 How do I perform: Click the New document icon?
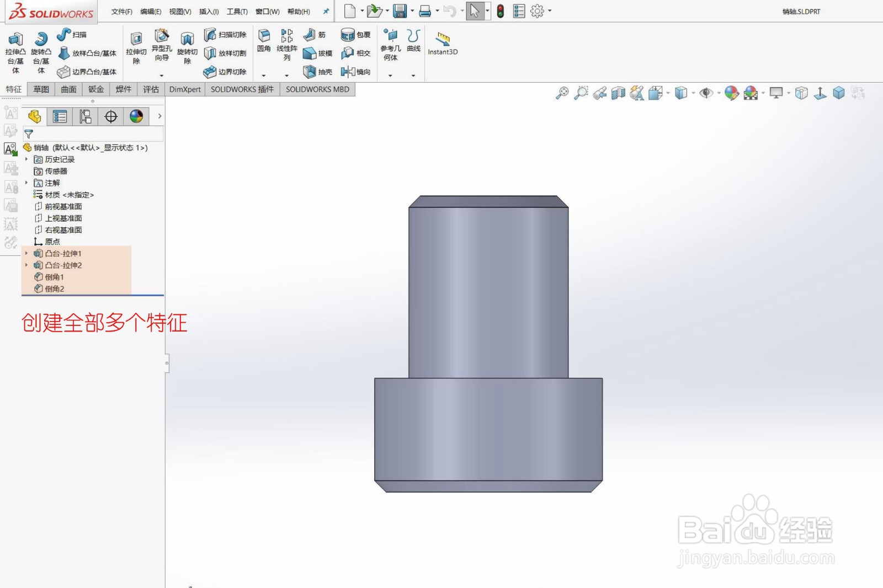click(350, 11)
